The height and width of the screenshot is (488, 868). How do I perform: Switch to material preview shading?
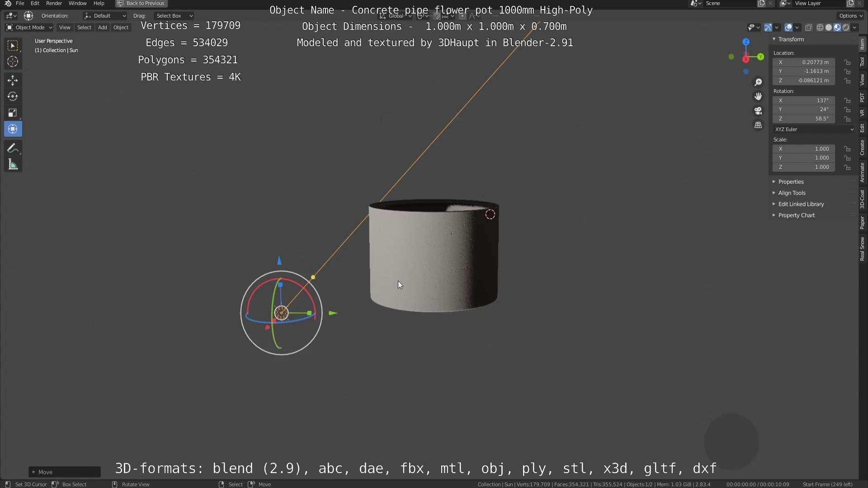pyautogui.click(x=837, y=28)
